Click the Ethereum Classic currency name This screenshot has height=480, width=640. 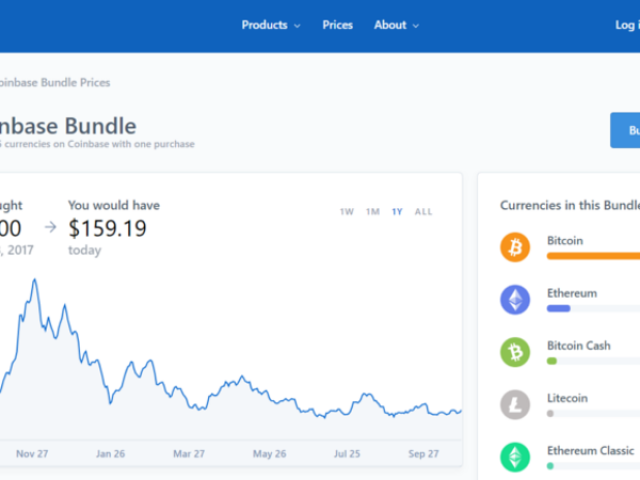click(591, 451)
